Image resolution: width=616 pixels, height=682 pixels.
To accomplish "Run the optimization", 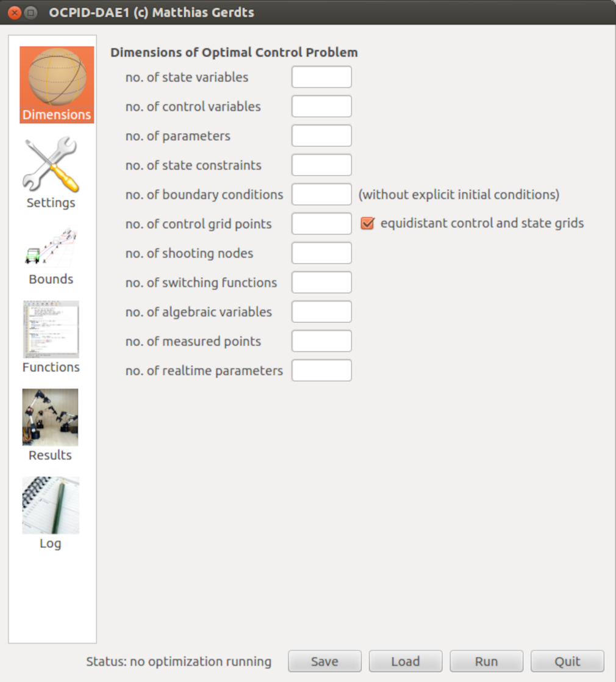I will (x=486, y=661).
